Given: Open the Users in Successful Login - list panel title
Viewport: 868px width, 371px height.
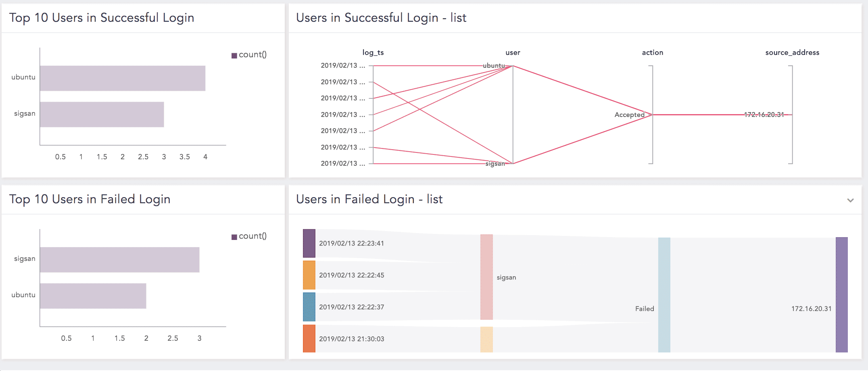Looking at the screenshot, I should point(381,18).
